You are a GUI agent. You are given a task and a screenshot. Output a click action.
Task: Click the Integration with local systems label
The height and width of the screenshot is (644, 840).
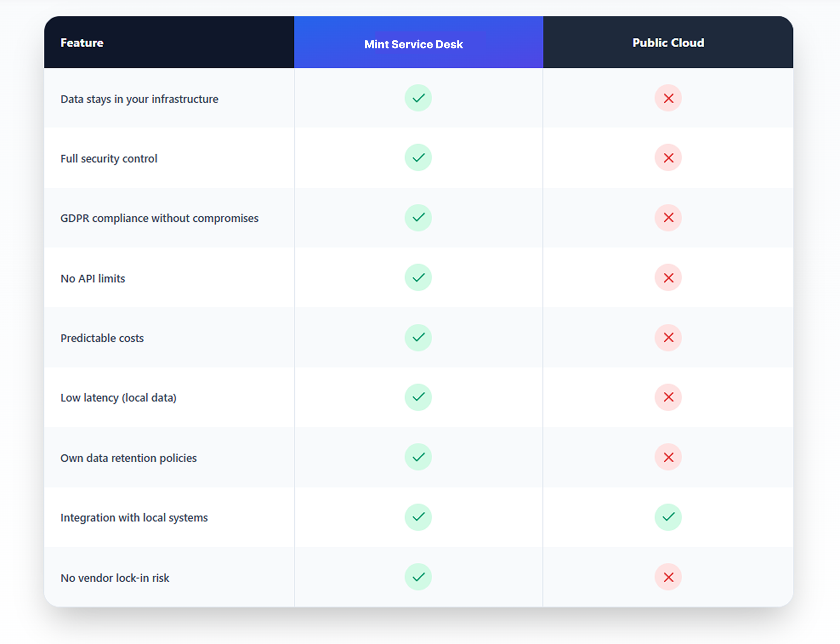click(134, 518)
